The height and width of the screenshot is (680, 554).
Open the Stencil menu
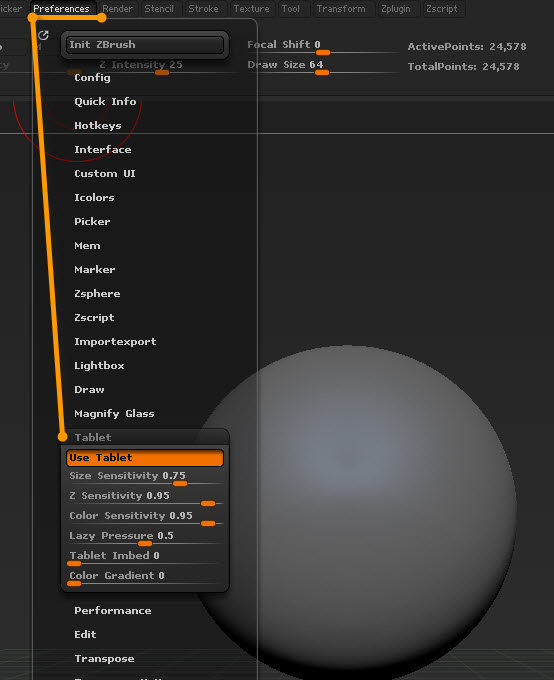[159, 9]
